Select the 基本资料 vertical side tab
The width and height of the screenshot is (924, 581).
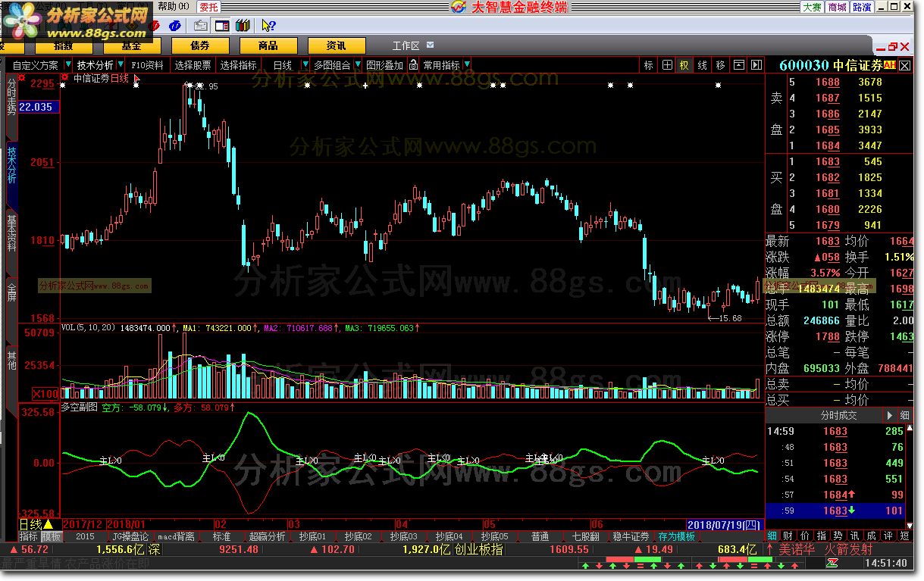point(11,233)
